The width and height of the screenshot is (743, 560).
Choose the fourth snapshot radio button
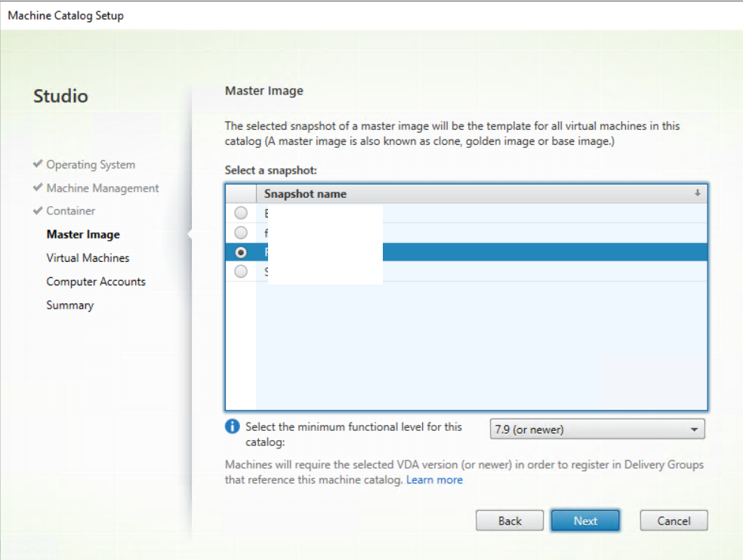tap(241, 272)
